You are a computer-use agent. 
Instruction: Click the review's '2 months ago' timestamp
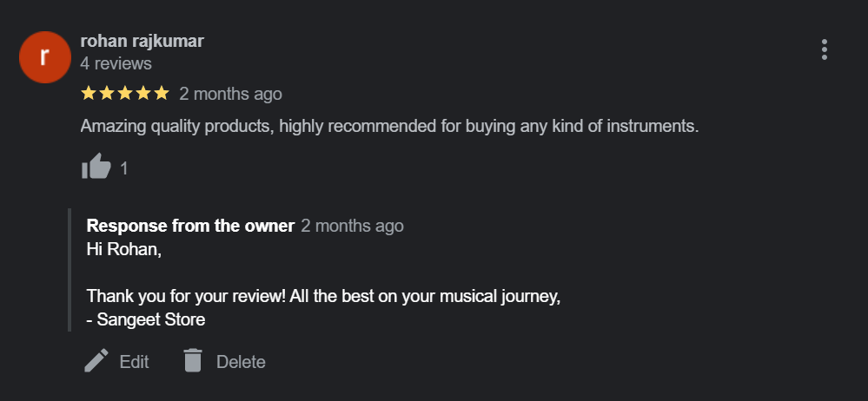pyautogui.click(x=230, y=94)
